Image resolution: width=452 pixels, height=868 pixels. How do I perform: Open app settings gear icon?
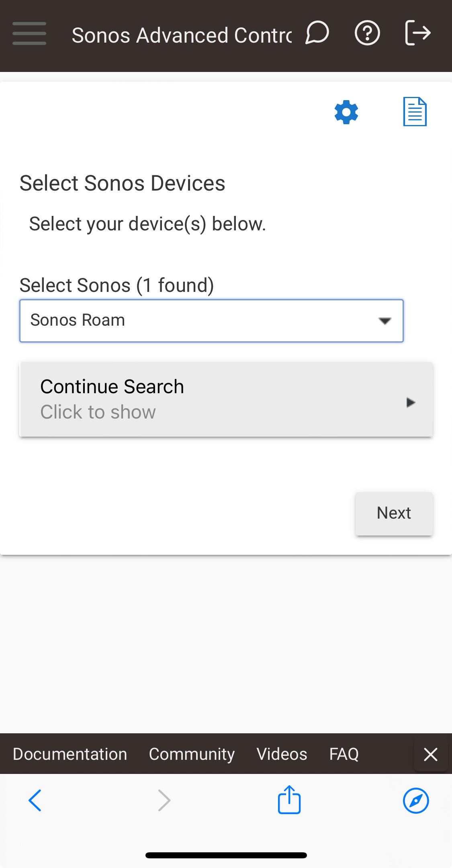[346, 113]
